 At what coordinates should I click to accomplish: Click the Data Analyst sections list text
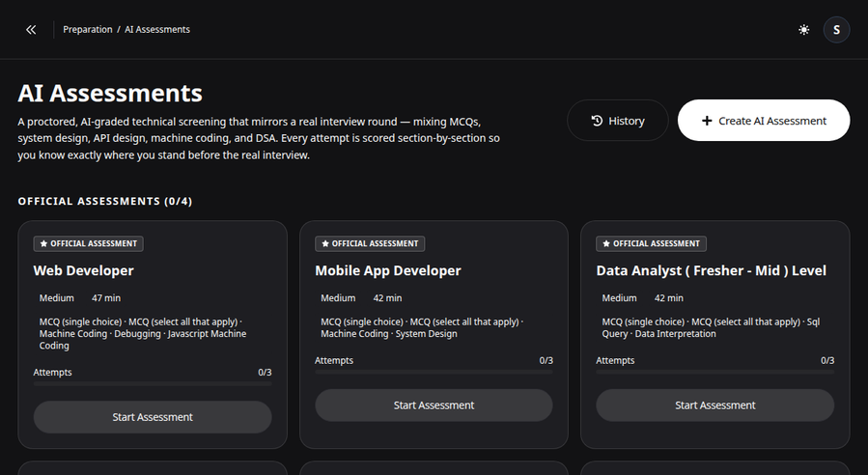[712, 327]
